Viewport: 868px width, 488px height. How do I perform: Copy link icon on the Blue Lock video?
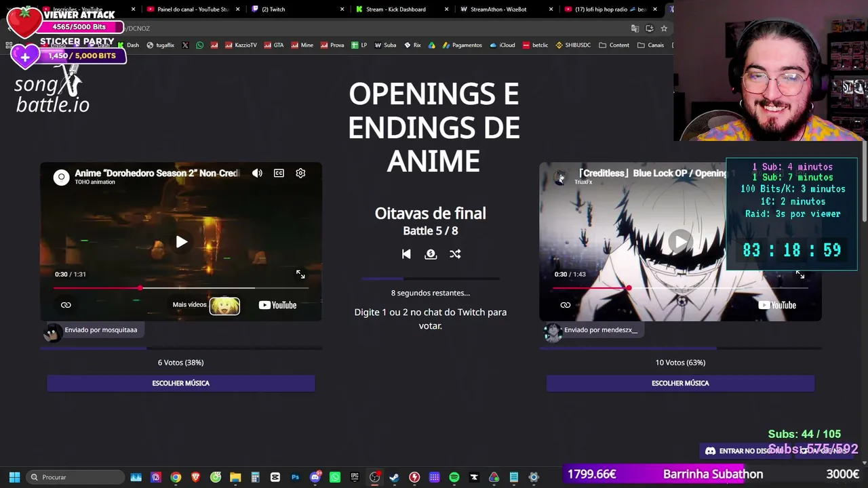(x=566, y=305)
